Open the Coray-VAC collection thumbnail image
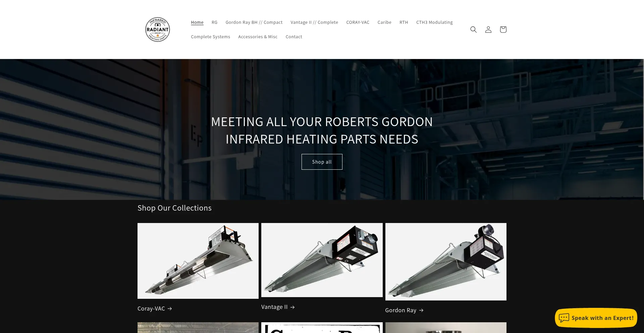 tap(198, 261)
